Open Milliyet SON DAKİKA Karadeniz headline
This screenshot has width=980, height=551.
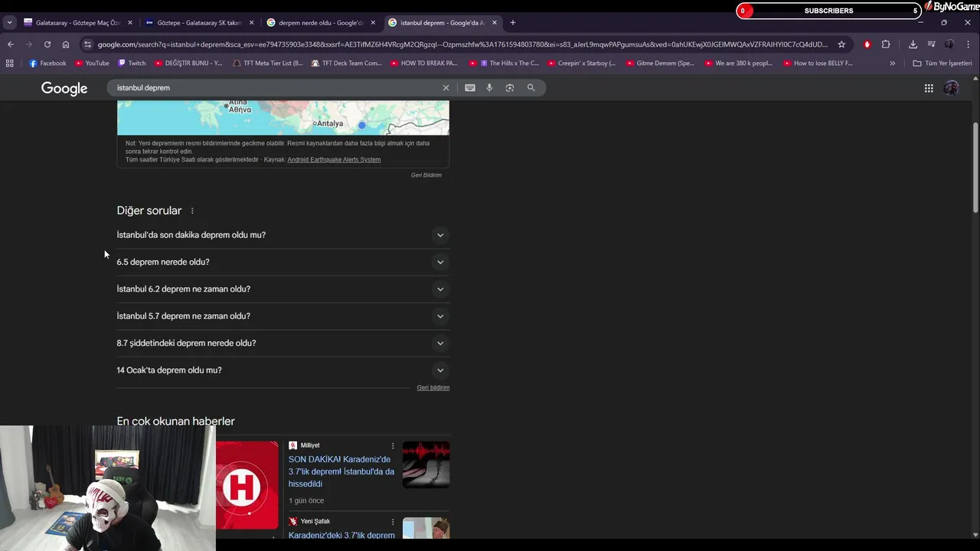341,471
